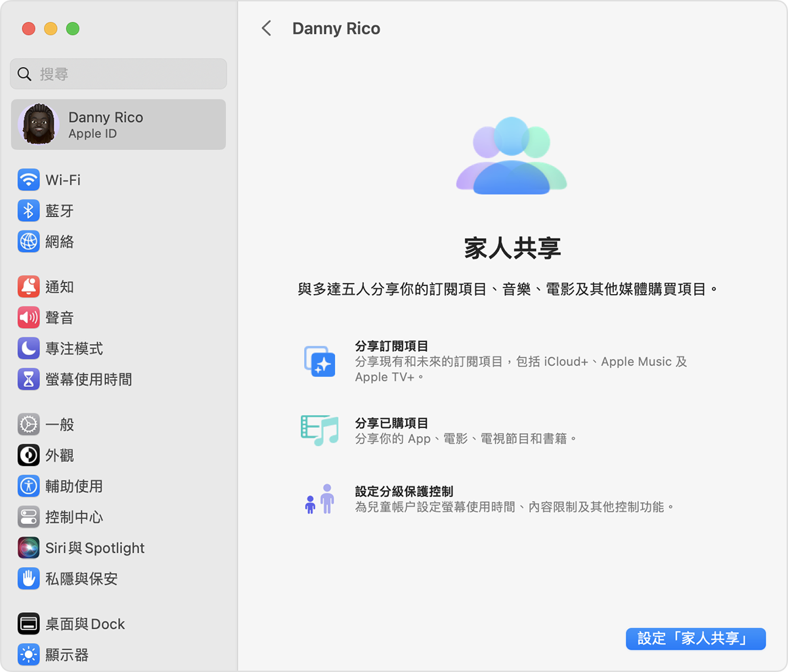The height and width of the screenshot is (672, 788).
Task: Open 聲音 (Sound) settings
Action: point(59,317)
